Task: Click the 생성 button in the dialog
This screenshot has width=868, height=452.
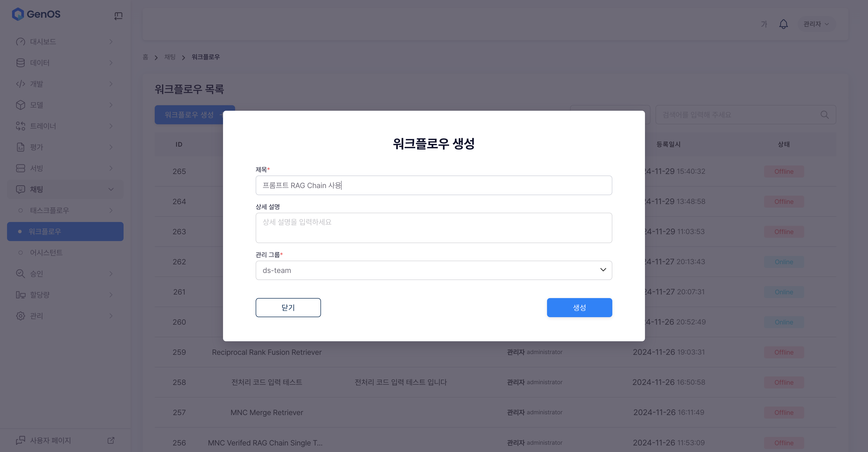Action: (579, 307)
